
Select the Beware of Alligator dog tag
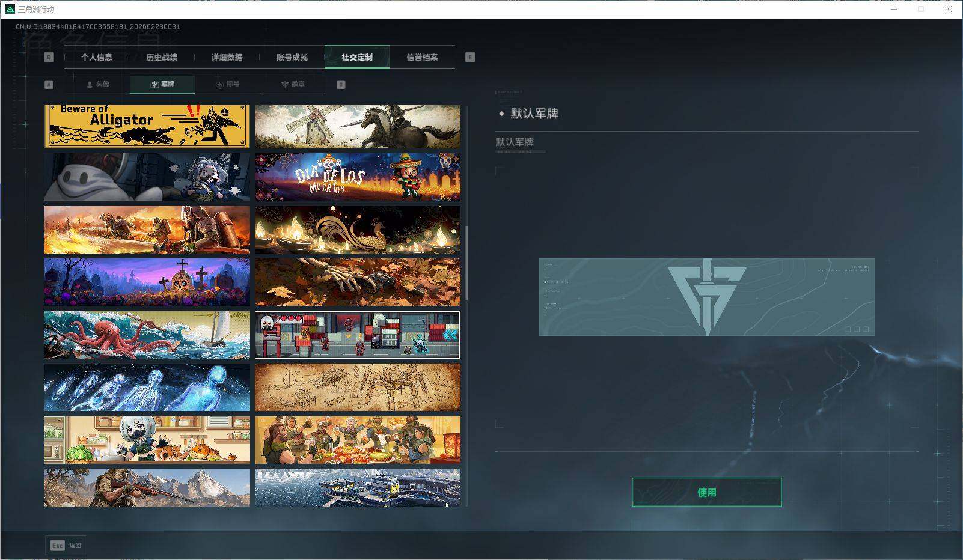pos(147,126)
